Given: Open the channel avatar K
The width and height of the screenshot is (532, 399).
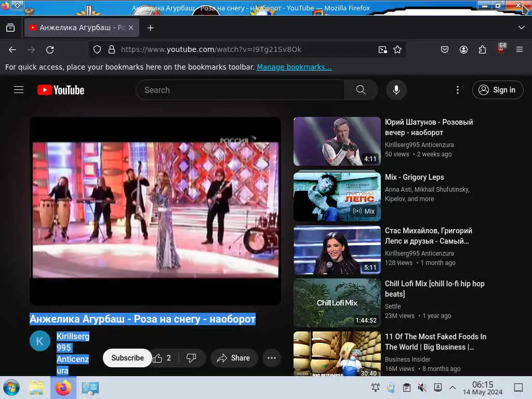Looking at the screenshot, I should point(39,341).
